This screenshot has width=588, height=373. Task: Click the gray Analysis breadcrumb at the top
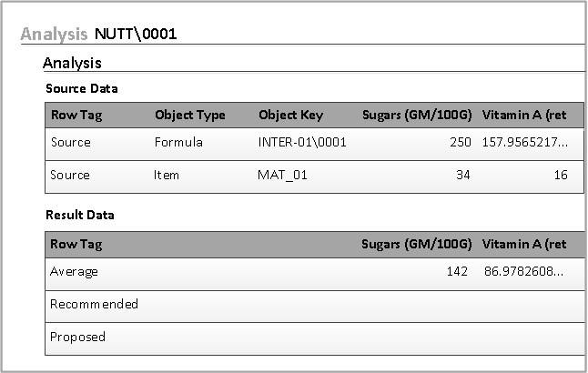click(54, 35)
